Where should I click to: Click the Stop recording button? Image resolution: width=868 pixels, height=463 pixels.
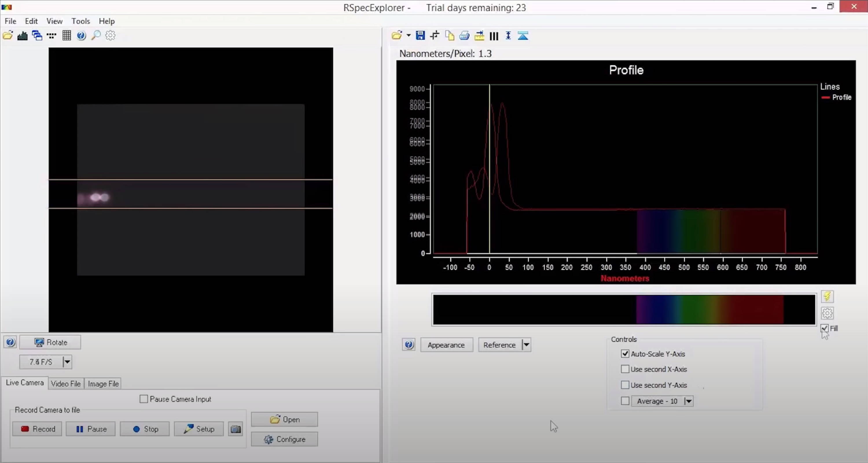coord(145,429)
